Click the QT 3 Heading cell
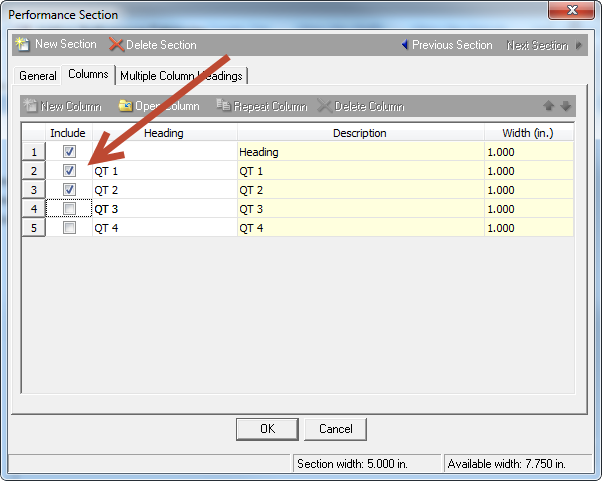The height and width of the screenshot is (481, 602). pos(165,208)
